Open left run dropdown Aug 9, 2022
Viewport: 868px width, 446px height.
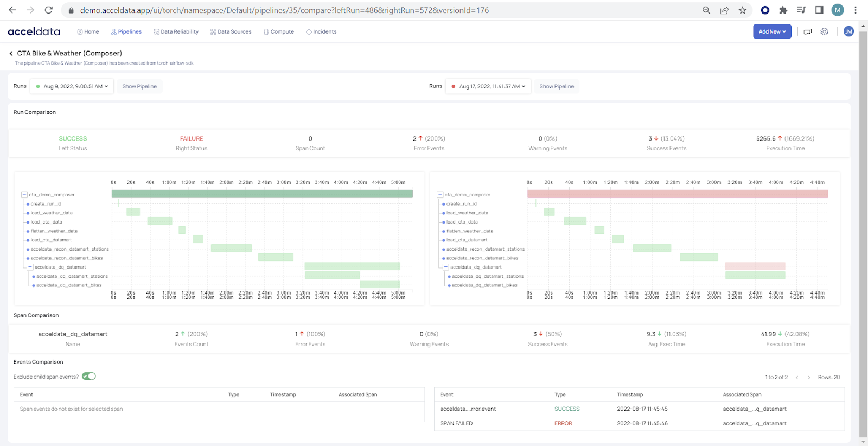[x=72, y=86]
